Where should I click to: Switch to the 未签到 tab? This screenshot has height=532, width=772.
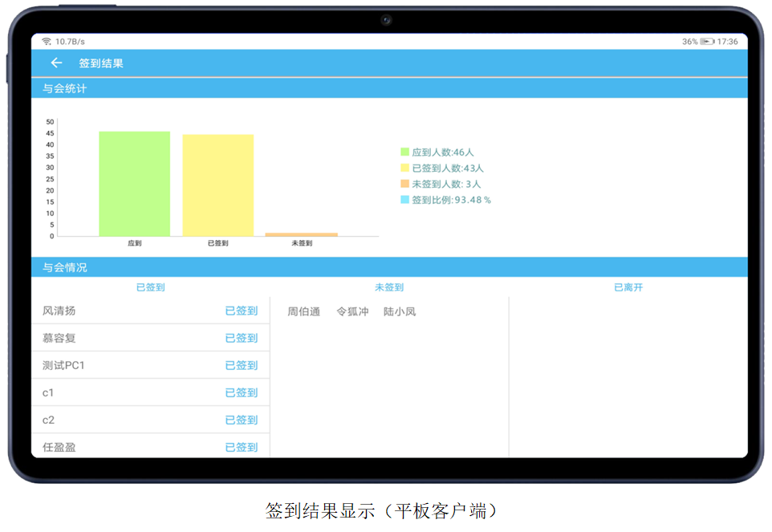(390, 286)
